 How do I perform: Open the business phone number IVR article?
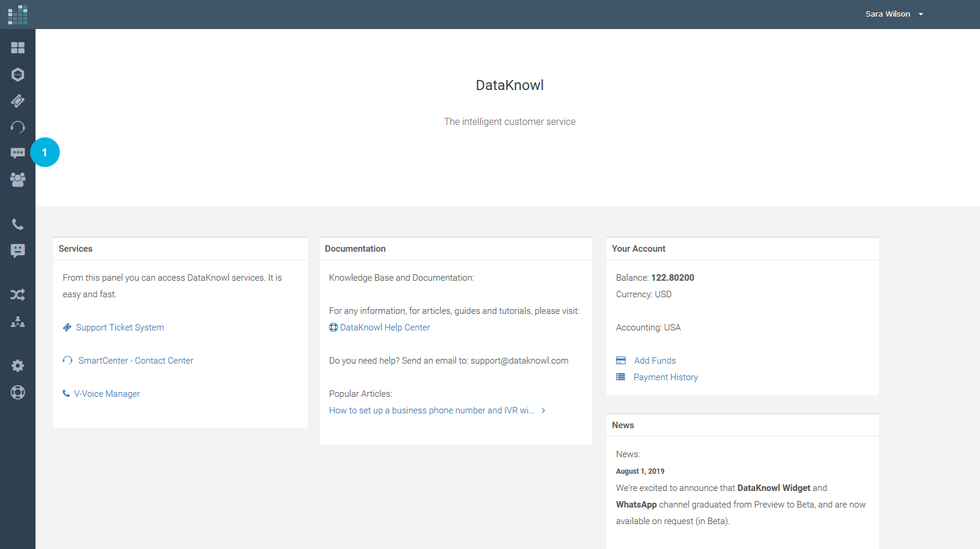click(432, 410)
